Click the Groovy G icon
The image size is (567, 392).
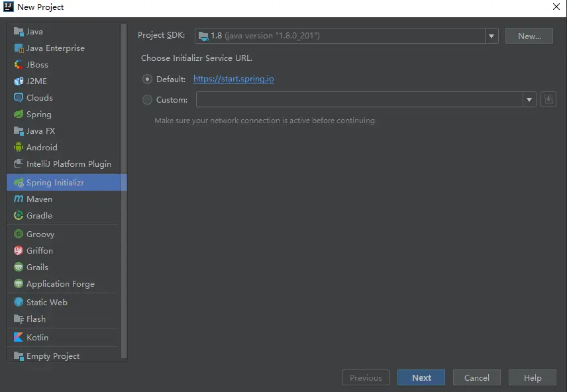[19, 234]
